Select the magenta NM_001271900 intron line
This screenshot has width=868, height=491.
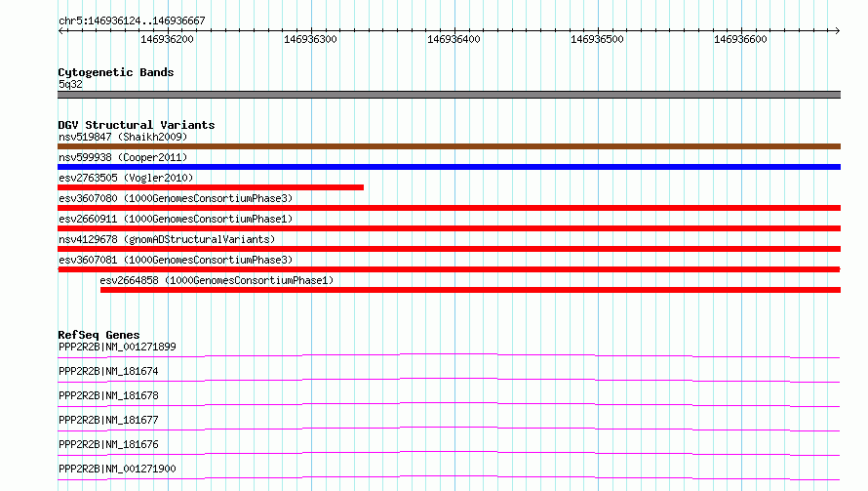[x=449, y=477]
